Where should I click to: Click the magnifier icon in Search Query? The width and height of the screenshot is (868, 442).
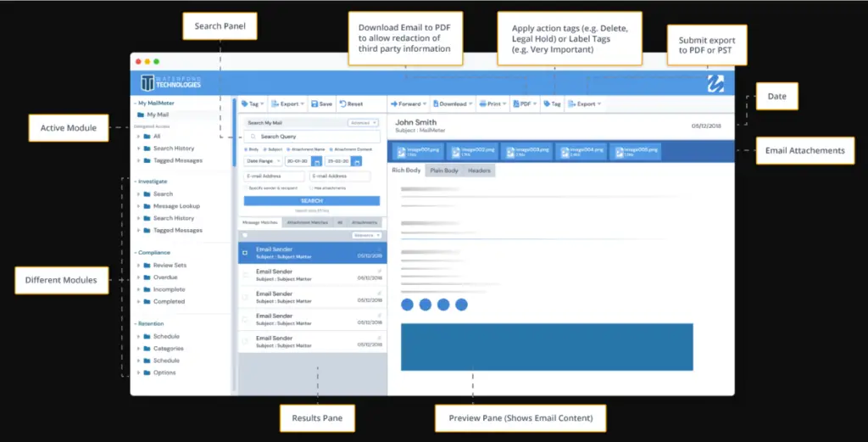click(253, 137)
